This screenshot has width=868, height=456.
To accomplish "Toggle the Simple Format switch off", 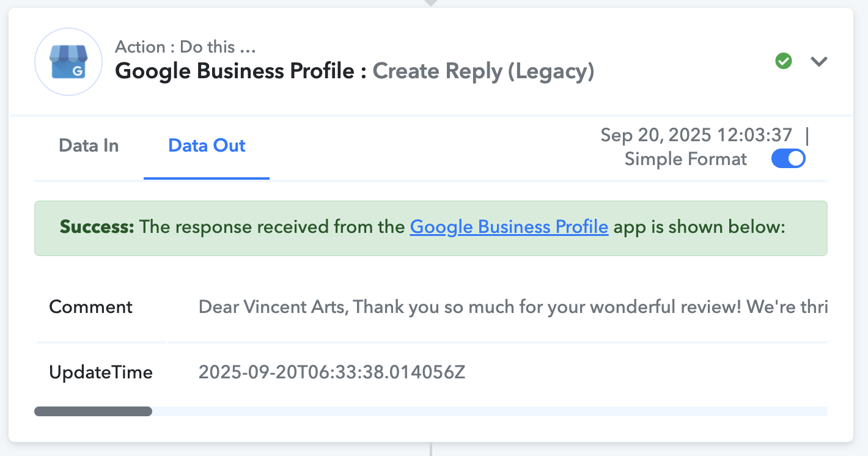I will [789, 159].
